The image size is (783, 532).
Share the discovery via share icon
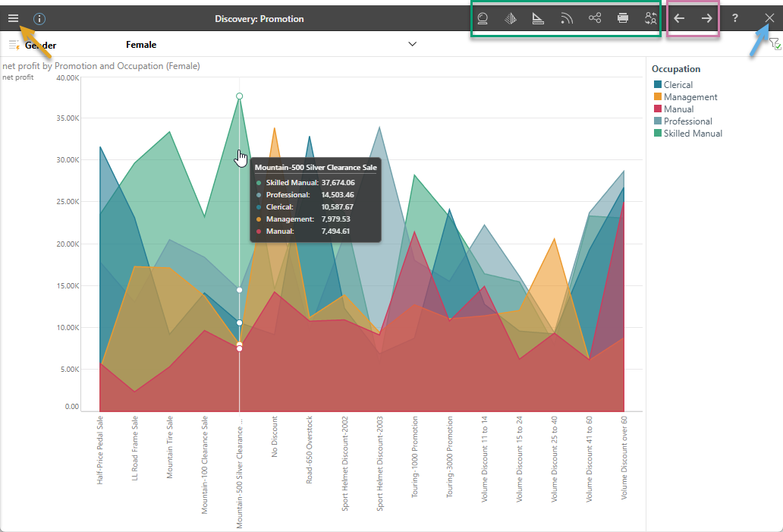595,18
